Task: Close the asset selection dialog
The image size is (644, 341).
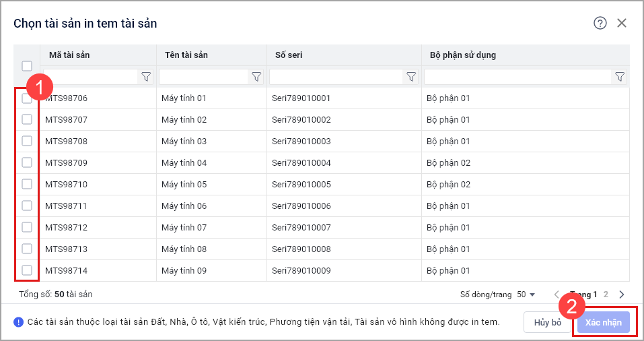Action: [622, 23]
